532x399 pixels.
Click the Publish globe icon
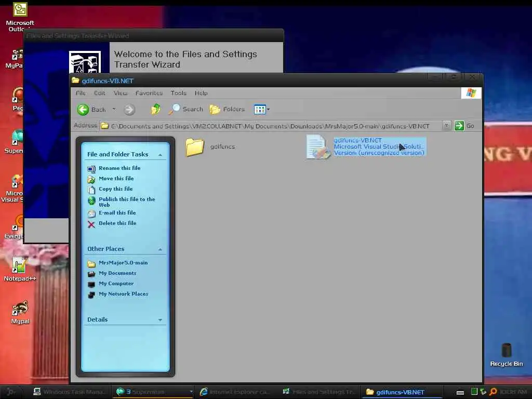click(91, 201)
